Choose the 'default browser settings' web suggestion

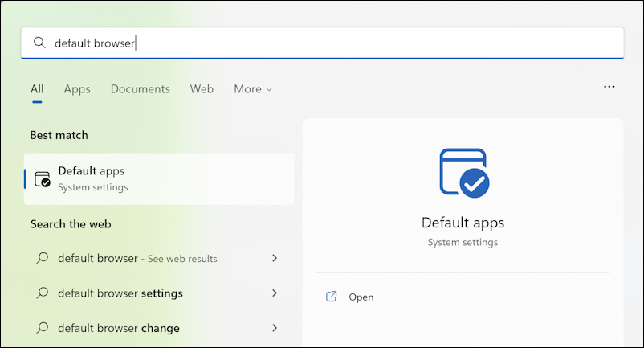pos(157,293)
